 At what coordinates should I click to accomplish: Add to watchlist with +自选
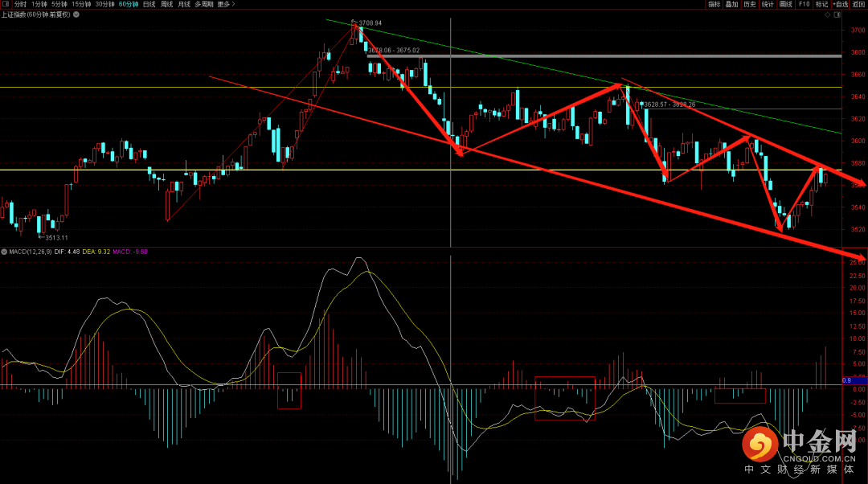click(840, 4)
